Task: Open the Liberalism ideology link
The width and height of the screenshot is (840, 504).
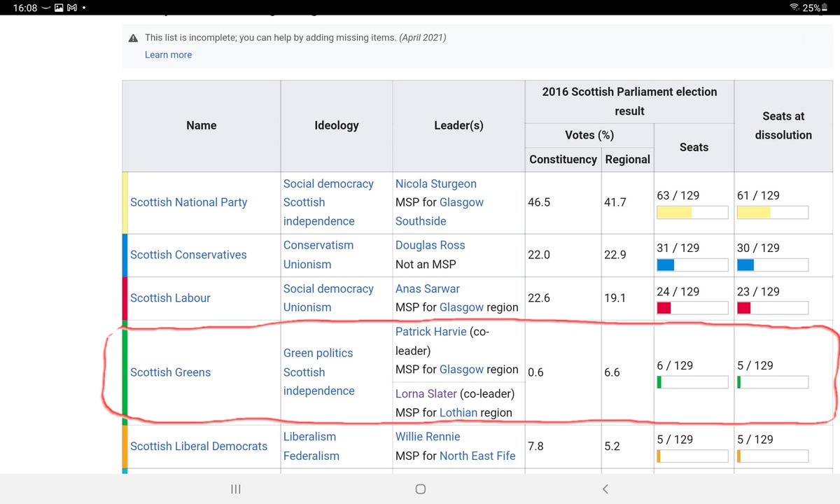Action: 309,437
